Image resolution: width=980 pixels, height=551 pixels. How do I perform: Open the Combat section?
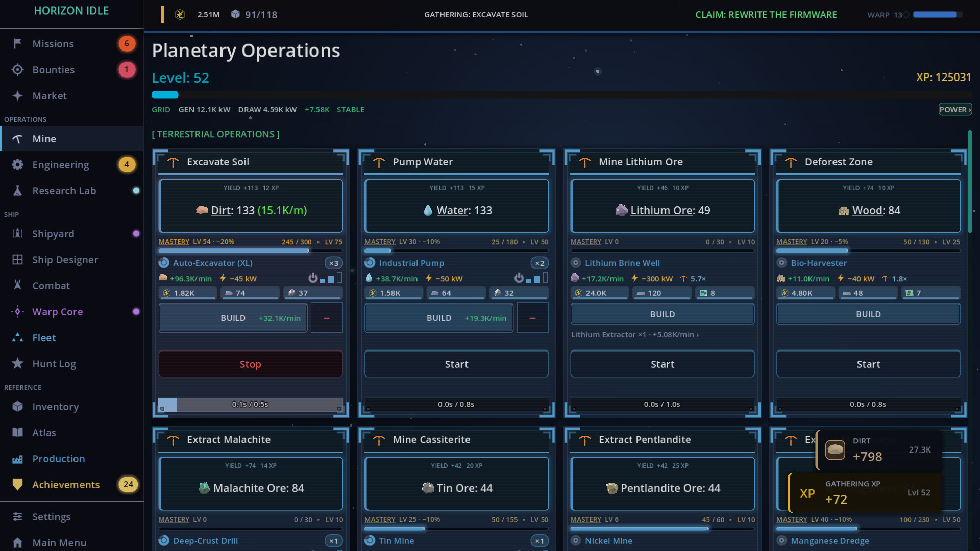pyautogui.click(x=71, y=286)
